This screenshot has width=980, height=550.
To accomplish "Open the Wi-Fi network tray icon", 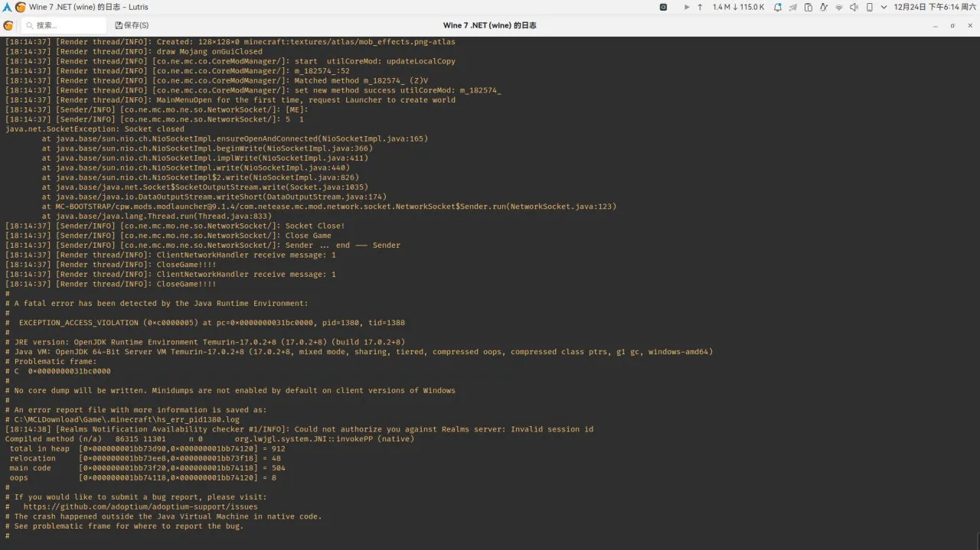I will click(x=839, y=7).
